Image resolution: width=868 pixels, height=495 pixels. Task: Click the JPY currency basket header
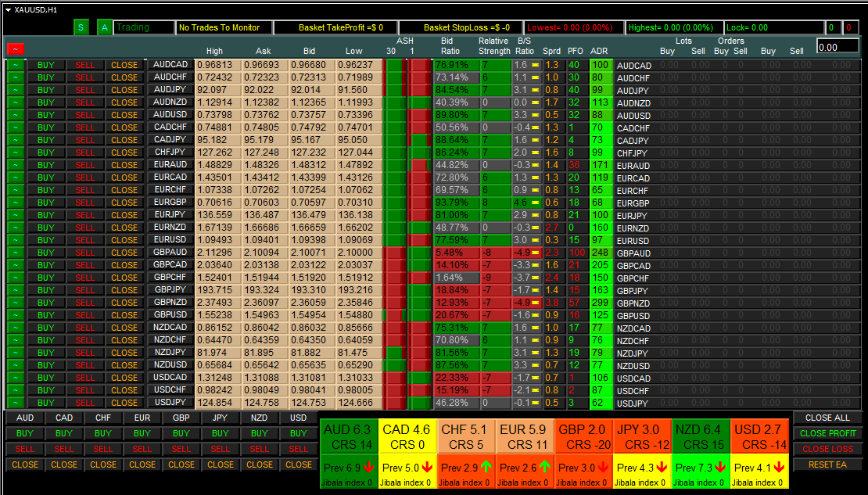click(221, 418)
